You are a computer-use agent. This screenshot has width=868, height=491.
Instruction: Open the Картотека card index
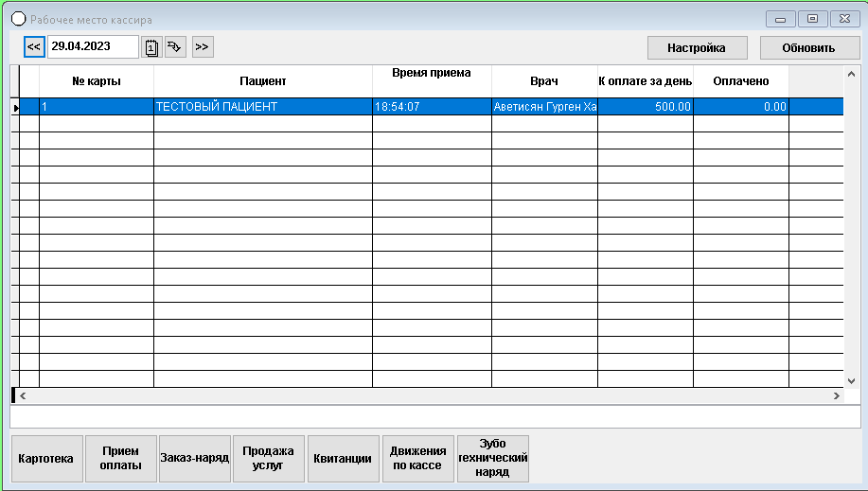point(45,459)
